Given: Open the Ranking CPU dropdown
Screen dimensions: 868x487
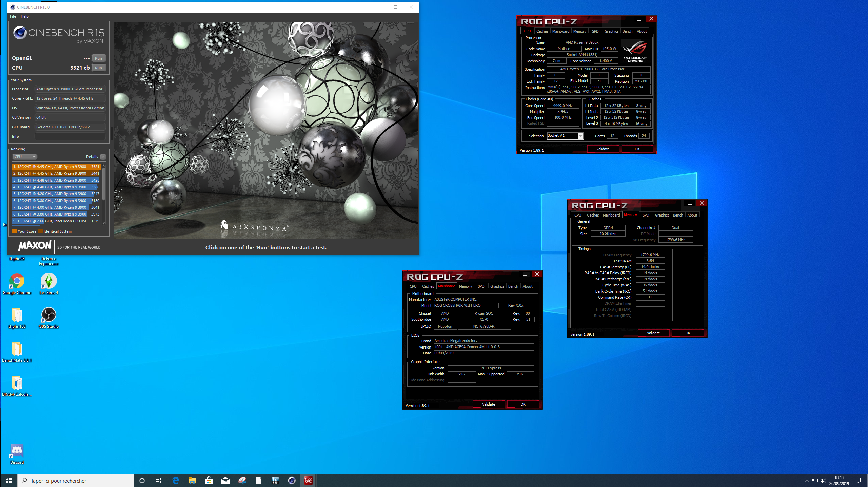Looking at the screenshot, I should 24,157.
